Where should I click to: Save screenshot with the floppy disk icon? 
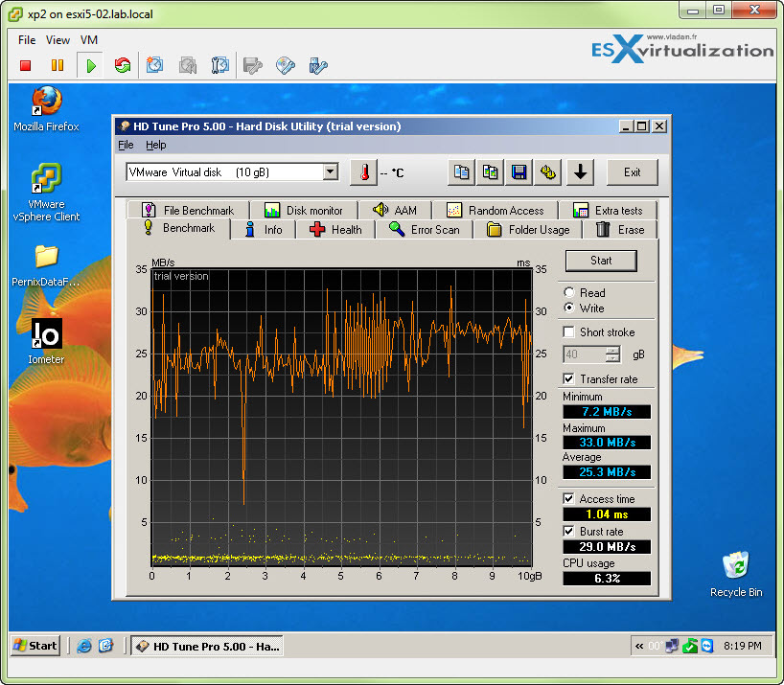(x=519, y=172)
